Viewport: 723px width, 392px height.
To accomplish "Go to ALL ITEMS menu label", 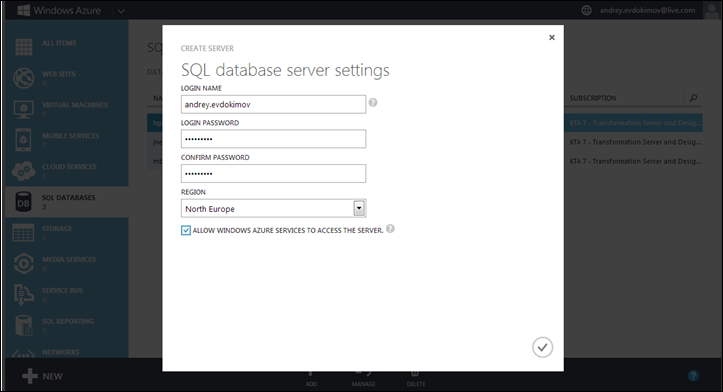I will tap(59, 43).
